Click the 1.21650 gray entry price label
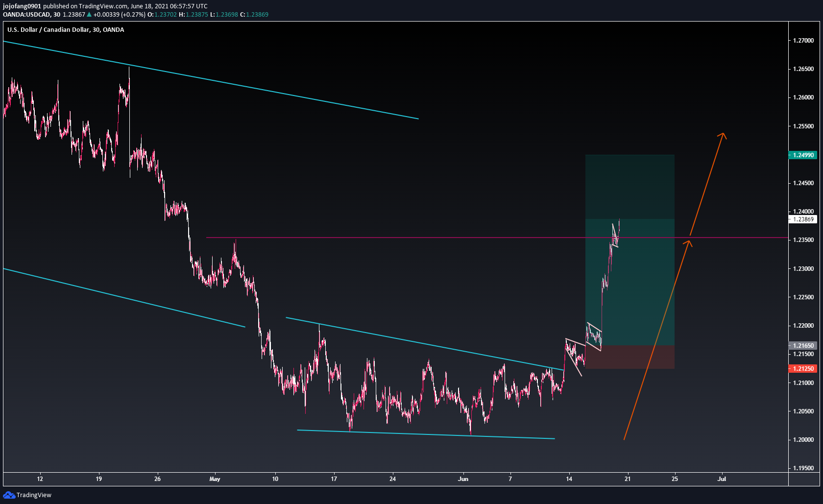 tap(802, 346)
